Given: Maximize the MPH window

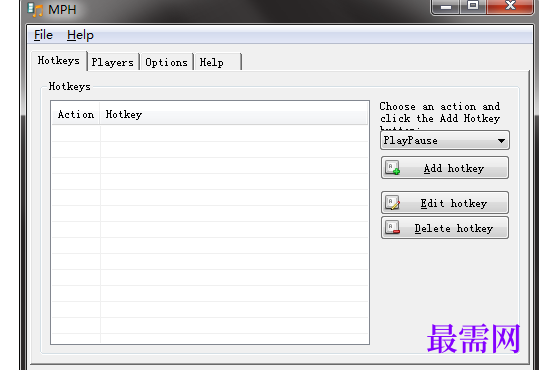Looking at the screenshot, I should click(x=473, y=6).
